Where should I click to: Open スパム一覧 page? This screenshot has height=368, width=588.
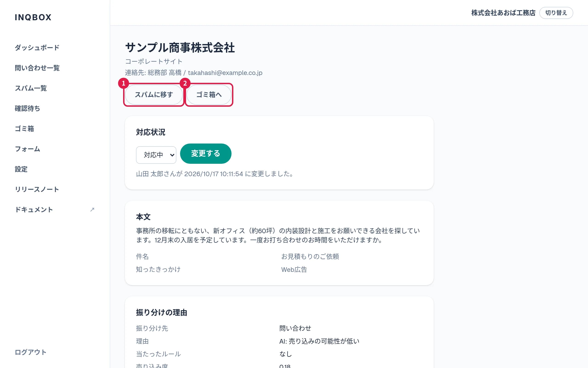[x=31, y=88]
